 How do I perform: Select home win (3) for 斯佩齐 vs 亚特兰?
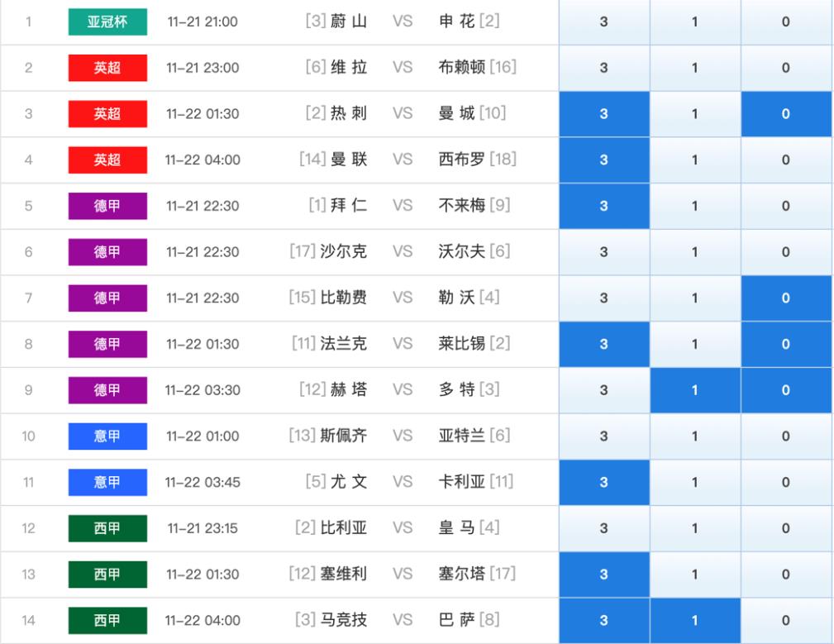tap(604, 436)
